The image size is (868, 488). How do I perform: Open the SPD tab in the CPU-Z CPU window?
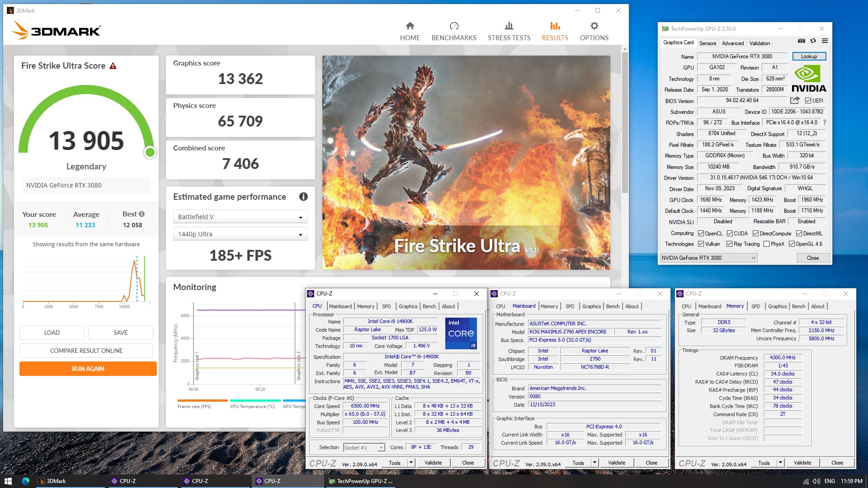[x=386, y=306]
